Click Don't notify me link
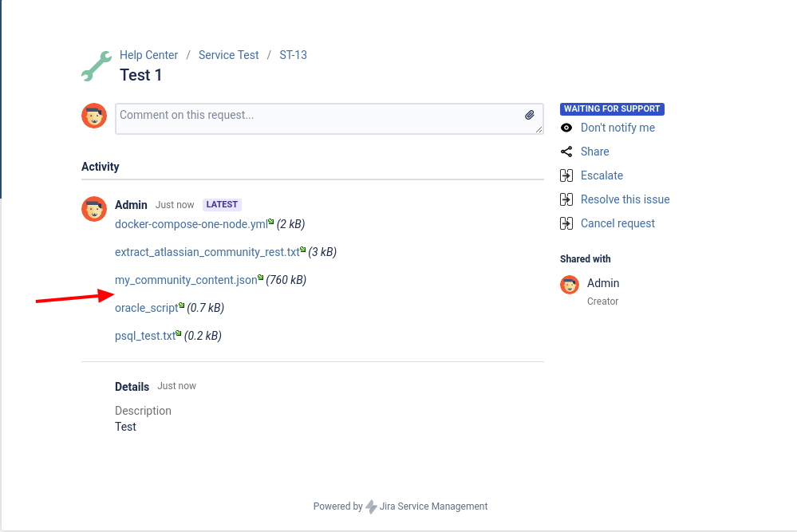Viewport: 797px width, 532px height. [617, 128]
